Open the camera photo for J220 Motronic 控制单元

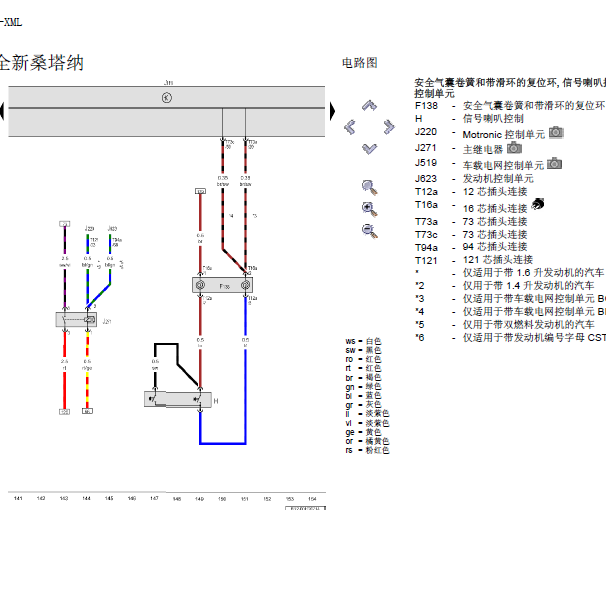tap(556, 133)
